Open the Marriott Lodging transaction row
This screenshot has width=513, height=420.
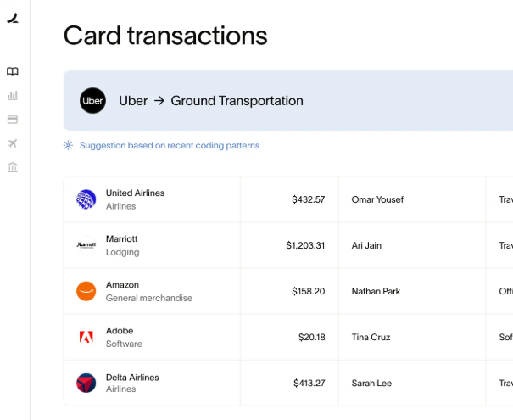point(288,245)
